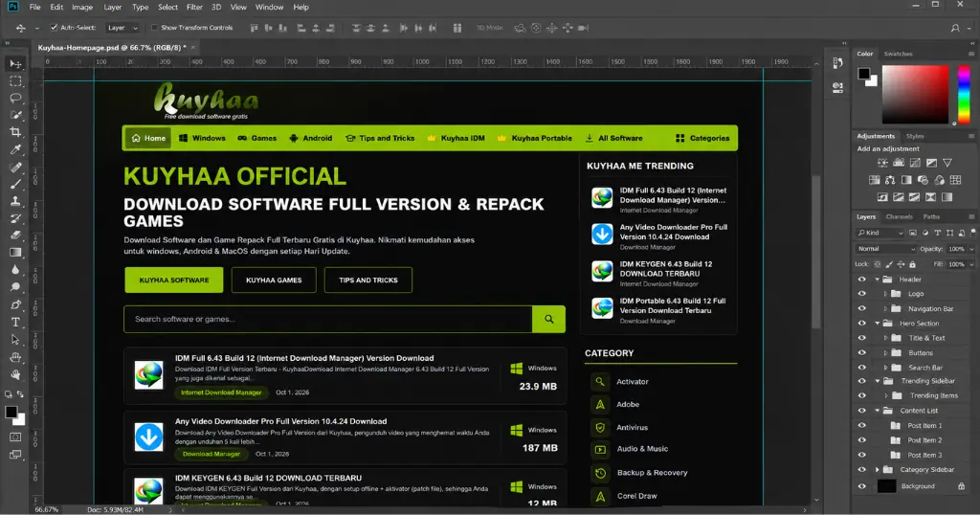980x515 pixels.
Task: Select the Post Item 1 layer
Action: click(924, 425)
